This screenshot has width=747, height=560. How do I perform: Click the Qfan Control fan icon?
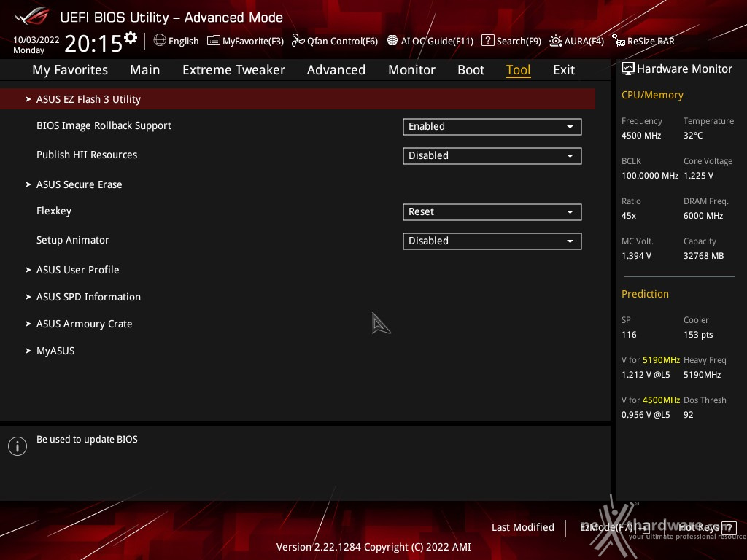298,41
